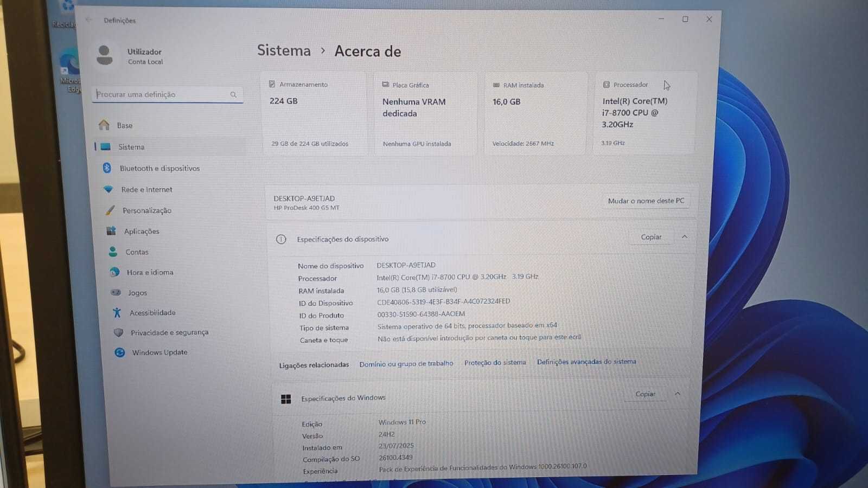Click the search magnifier icon
The height and width of the screenshot is (488, 868).
(233, 94)
